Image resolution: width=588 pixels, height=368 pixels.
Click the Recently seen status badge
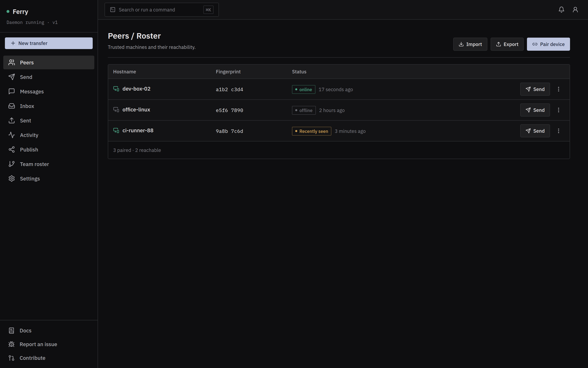coord(312,131)
